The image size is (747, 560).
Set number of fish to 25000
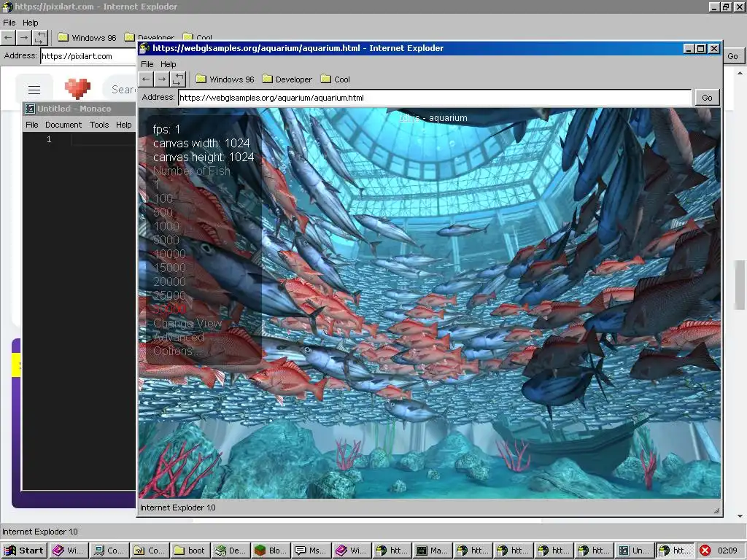click(x=169, y=295)
